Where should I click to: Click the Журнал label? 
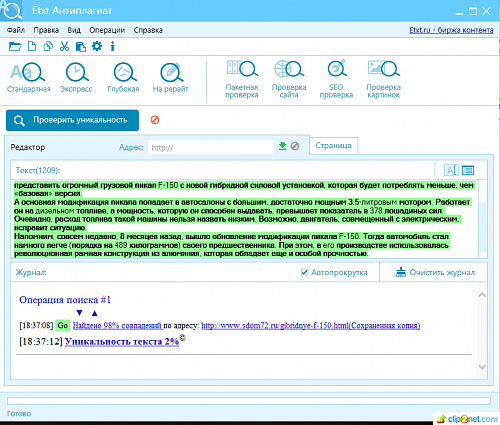pos(31,272)
